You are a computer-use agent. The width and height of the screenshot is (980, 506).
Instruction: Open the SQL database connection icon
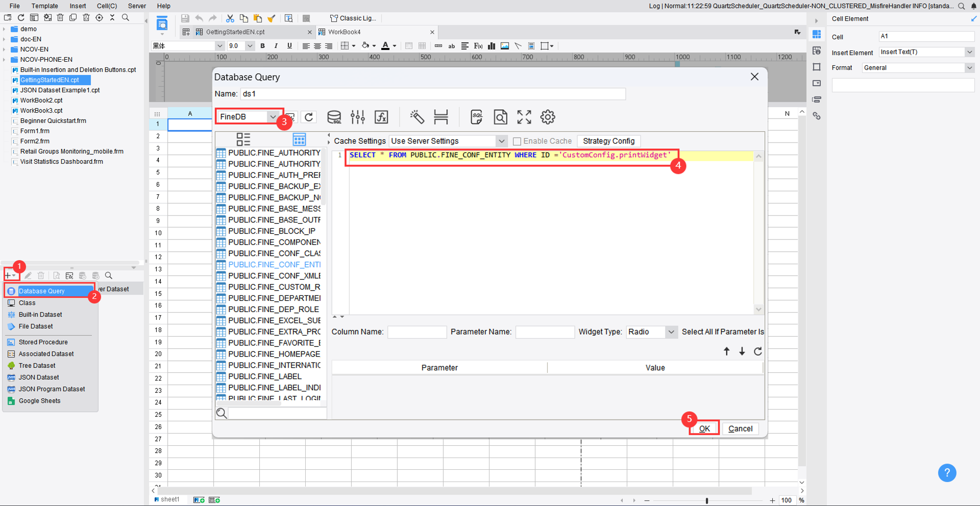334,117
